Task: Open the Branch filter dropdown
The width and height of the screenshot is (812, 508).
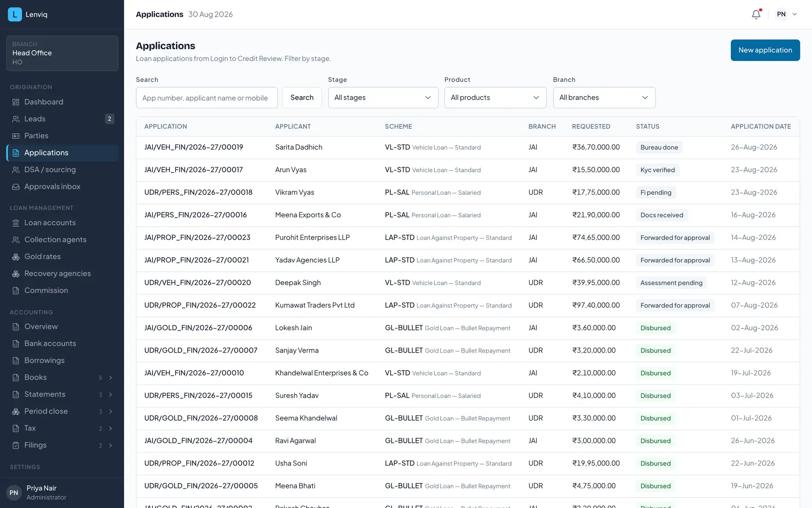Action: (604, 98)
